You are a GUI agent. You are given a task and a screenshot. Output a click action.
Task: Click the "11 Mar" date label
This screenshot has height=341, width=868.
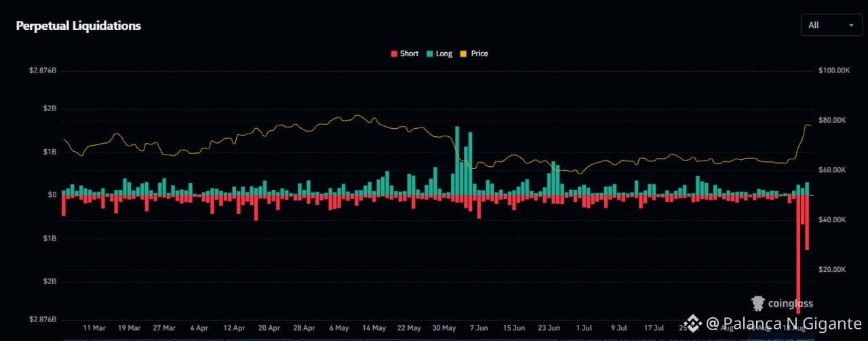coord(94,327)
